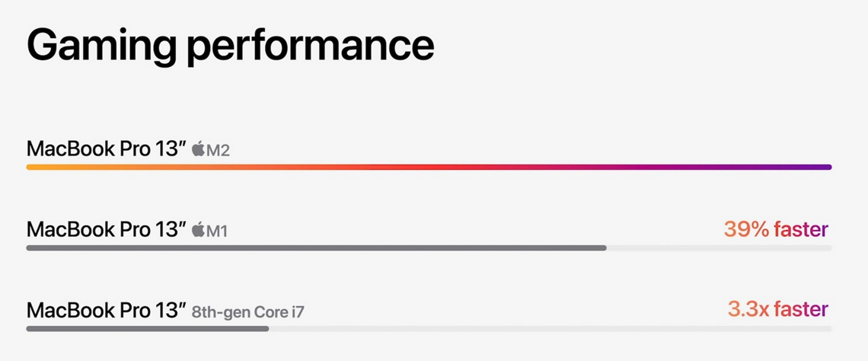868x361 pixels.
Task: Click the MacBook Pro 13″ label in Core i7 row
Action: point(106,310)
